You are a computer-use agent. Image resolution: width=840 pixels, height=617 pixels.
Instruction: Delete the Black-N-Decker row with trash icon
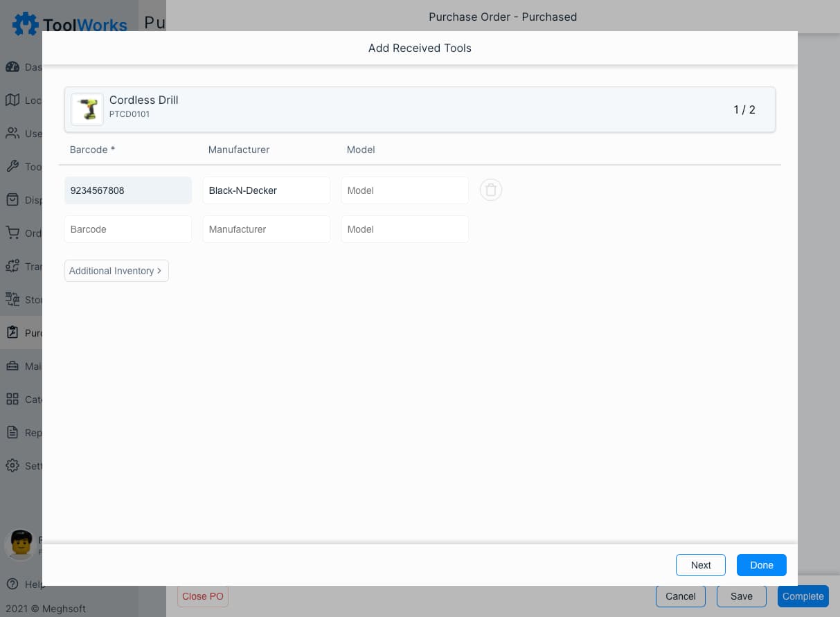[491, 189]
